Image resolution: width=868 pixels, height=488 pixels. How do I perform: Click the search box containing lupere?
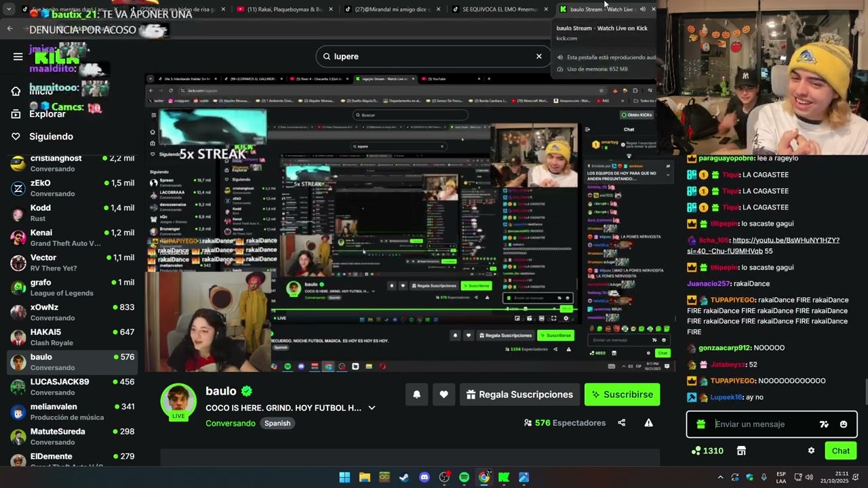(433, 56)
